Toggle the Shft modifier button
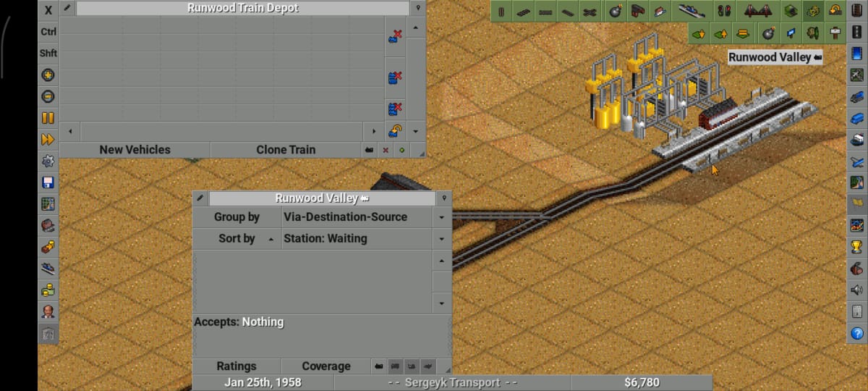The image size is (868, 391). (x=48, y=54)
